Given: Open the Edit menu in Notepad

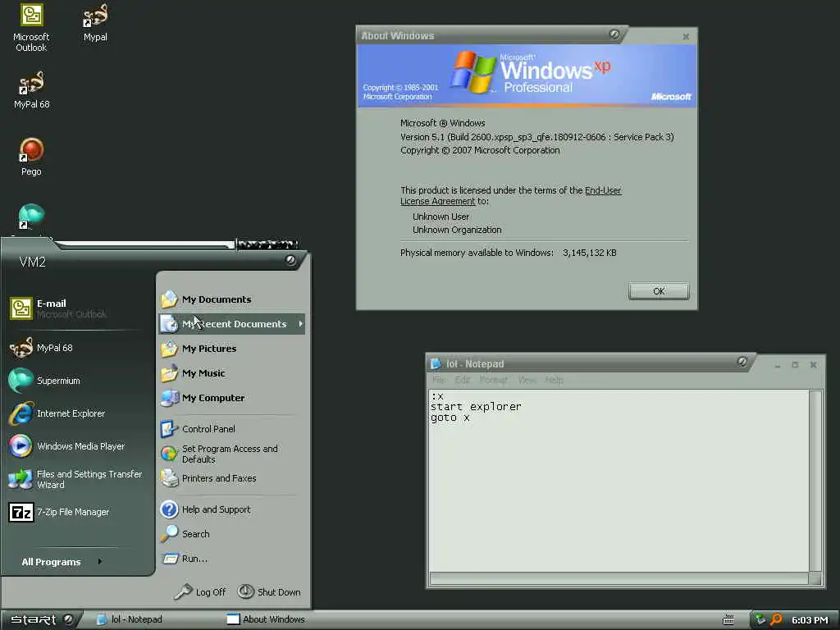Looking at the screenshot, I should (x=463, y=380).
